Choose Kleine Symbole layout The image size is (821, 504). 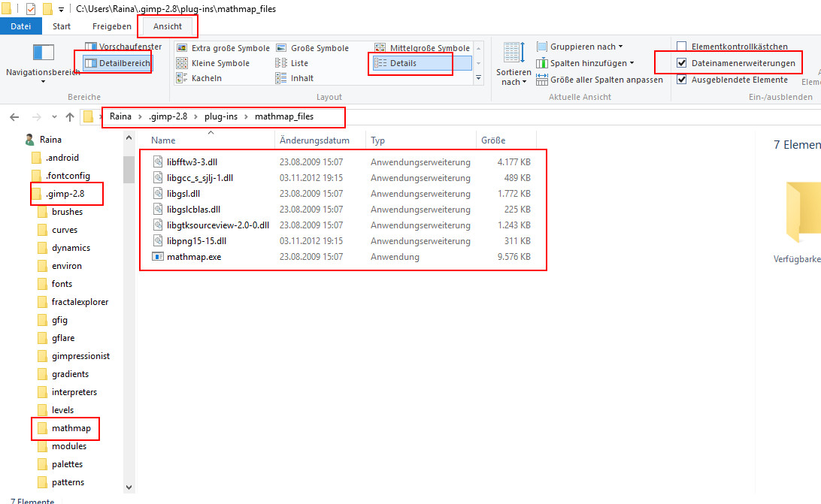click(213, 63)
